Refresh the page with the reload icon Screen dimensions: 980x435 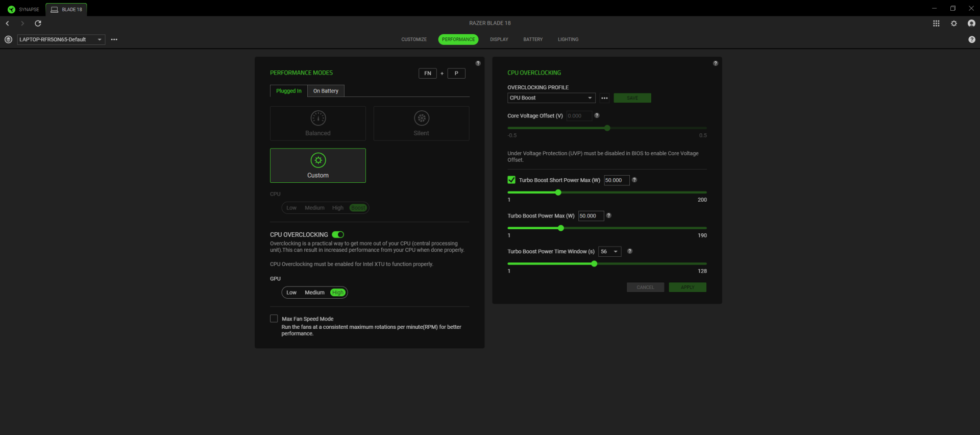click(38, 23)
